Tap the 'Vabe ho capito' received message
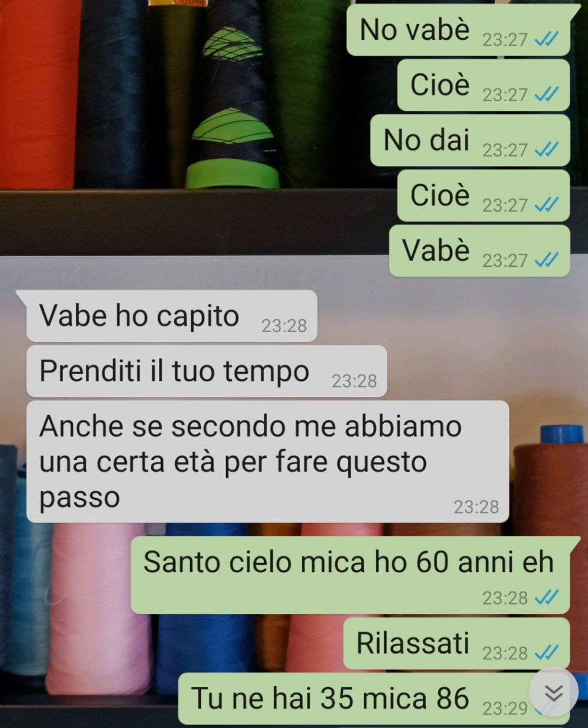 click(x=171, y=316)
